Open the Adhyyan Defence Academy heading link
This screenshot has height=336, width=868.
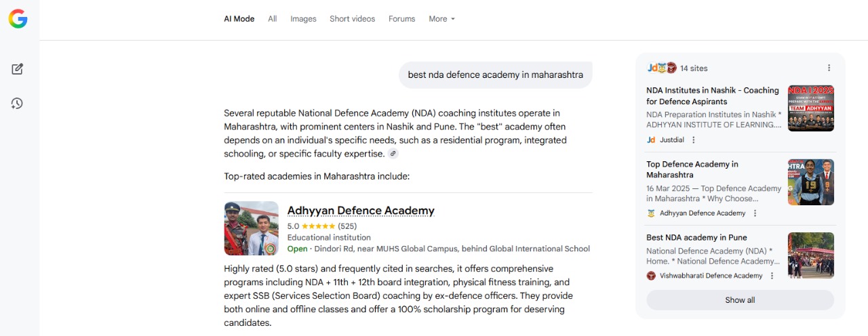361,211
